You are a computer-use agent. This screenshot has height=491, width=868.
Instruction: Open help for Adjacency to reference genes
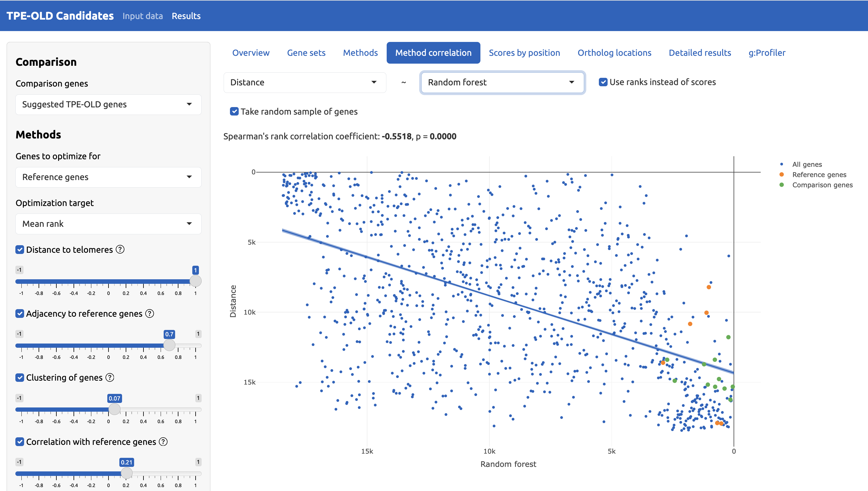click(x=149, y=313)
